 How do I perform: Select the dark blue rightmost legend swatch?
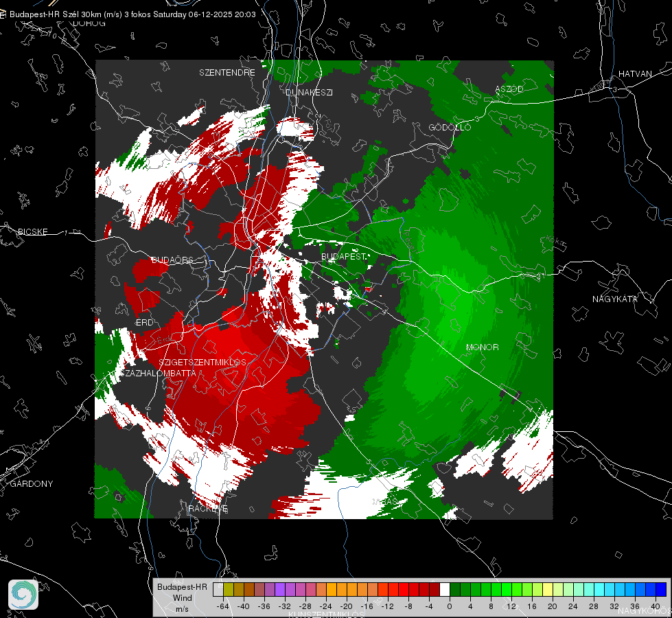[661, 589]
